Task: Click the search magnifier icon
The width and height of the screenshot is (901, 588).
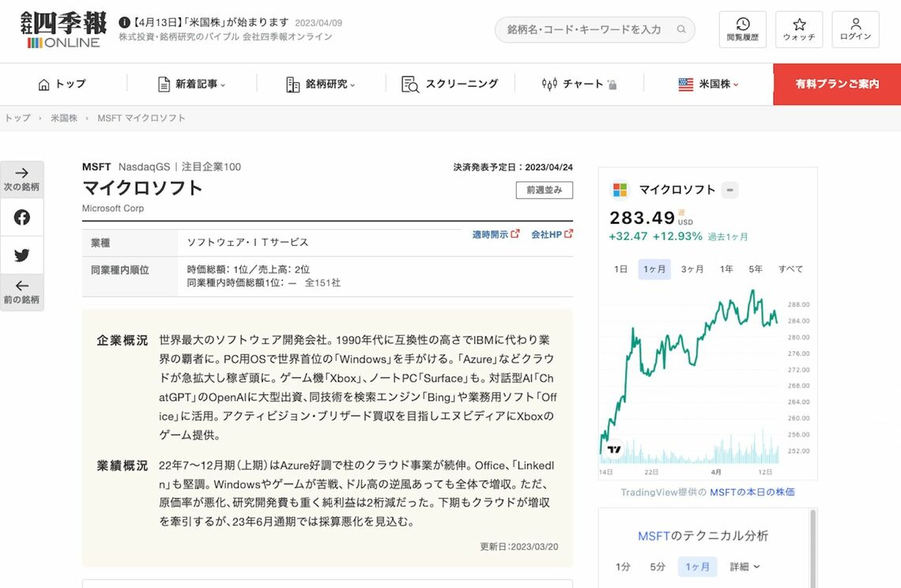Action: 681,29
